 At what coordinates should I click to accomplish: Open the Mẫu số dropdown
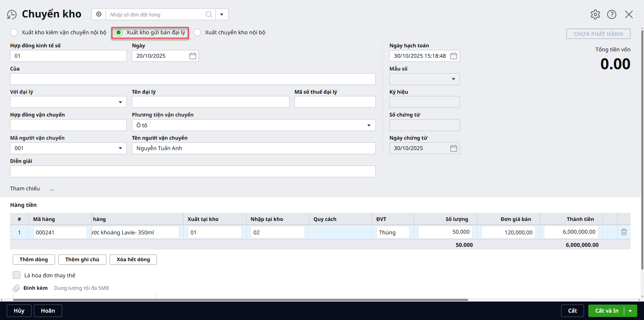point(453,79)
